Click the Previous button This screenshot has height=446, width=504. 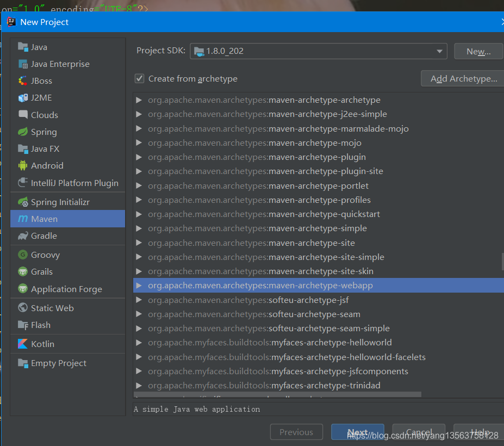point(296,432)
